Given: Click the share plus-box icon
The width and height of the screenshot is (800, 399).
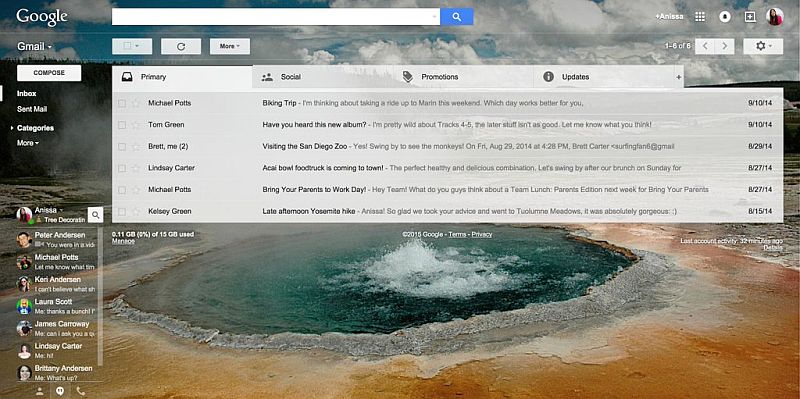Looking at the screenshot, I should point(750,17).
